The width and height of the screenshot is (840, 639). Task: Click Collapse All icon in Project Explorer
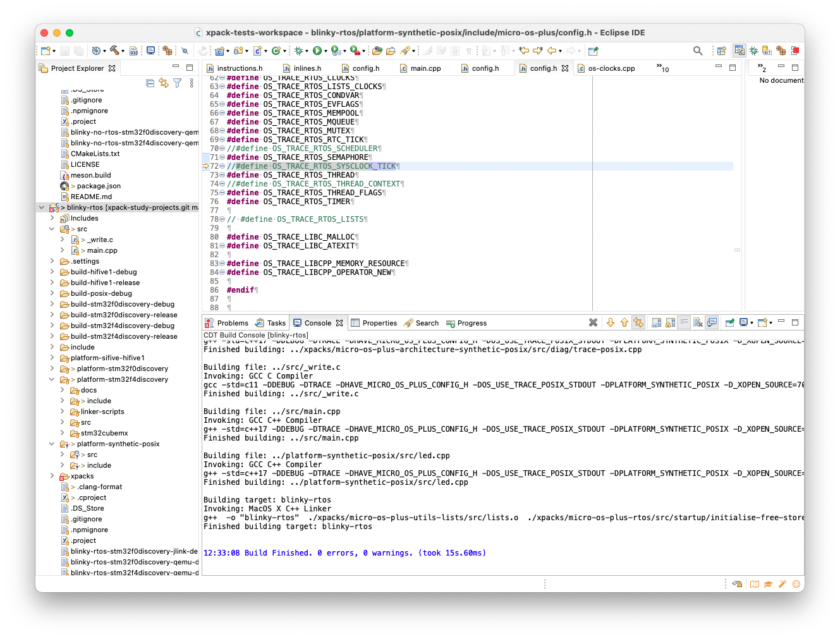tap(150, 83)
